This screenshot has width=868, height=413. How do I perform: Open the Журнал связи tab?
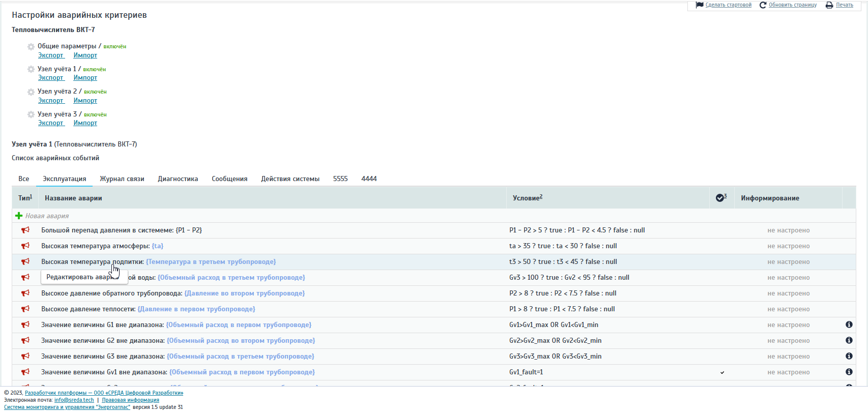tap(122, 179)
